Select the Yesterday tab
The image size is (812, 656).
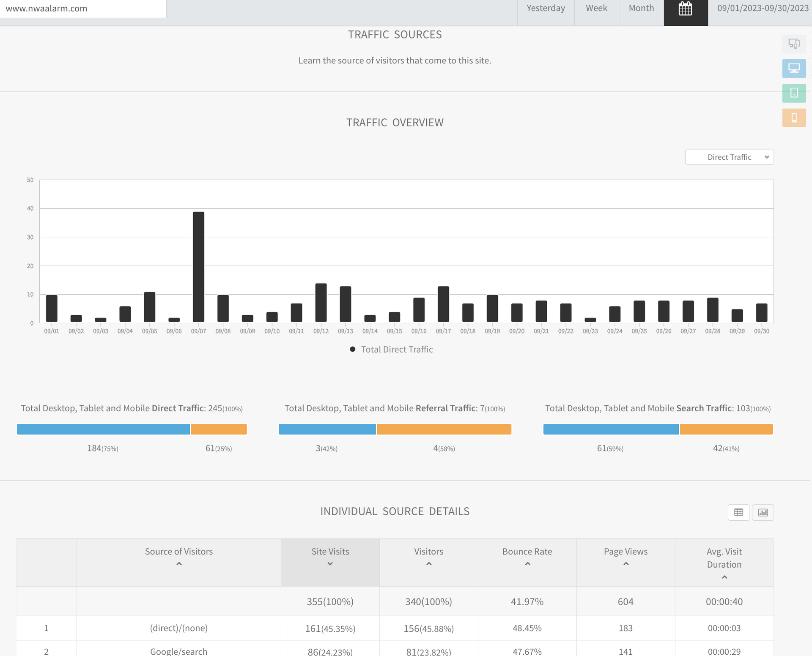point(546,8)
